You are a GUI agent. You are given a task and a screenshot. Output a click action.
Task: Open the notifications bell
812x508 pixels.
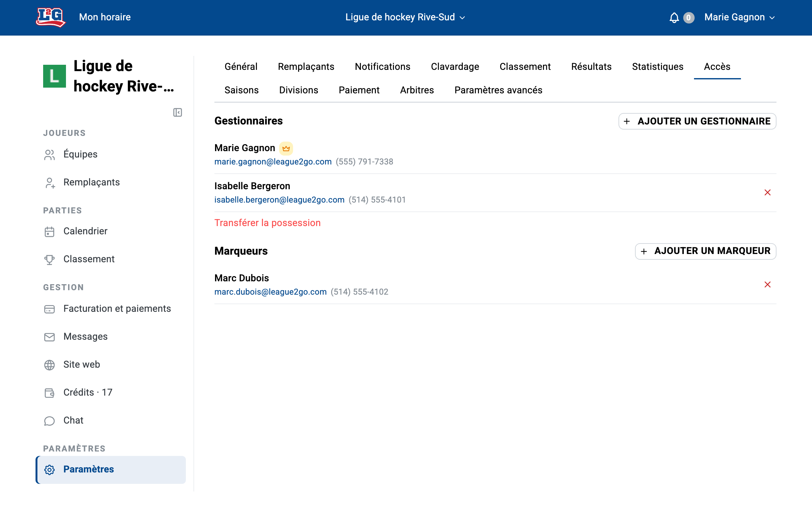coord(674,17)
